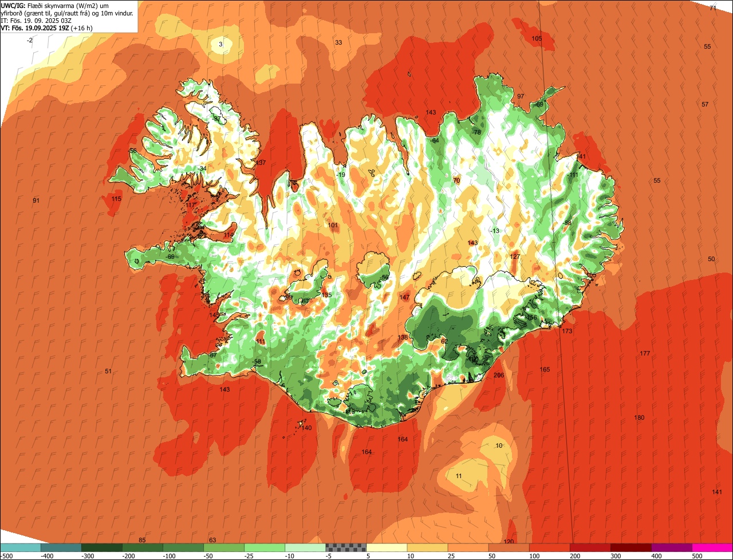The width and height of the screenshot is (733, 560).
Task: Click the flux value 63 at the bottom
Action: pos(212,540)
